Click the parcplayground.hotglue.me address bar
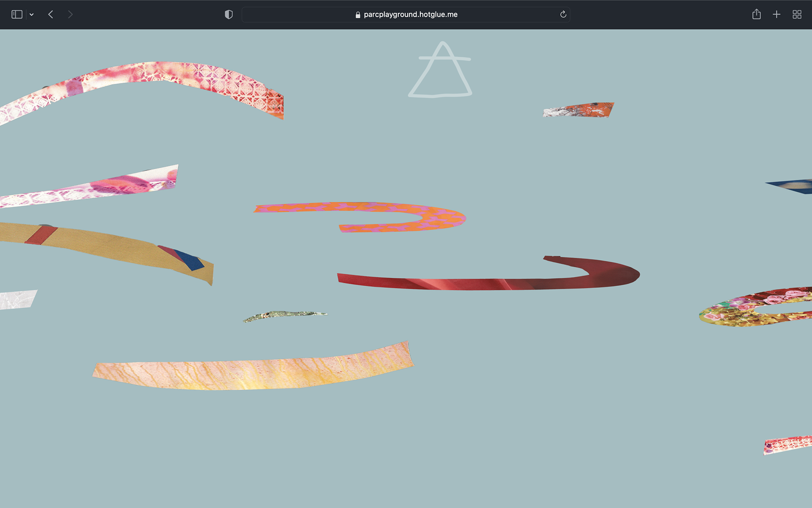The image size is (812, 508). click(x=410, y=14)
